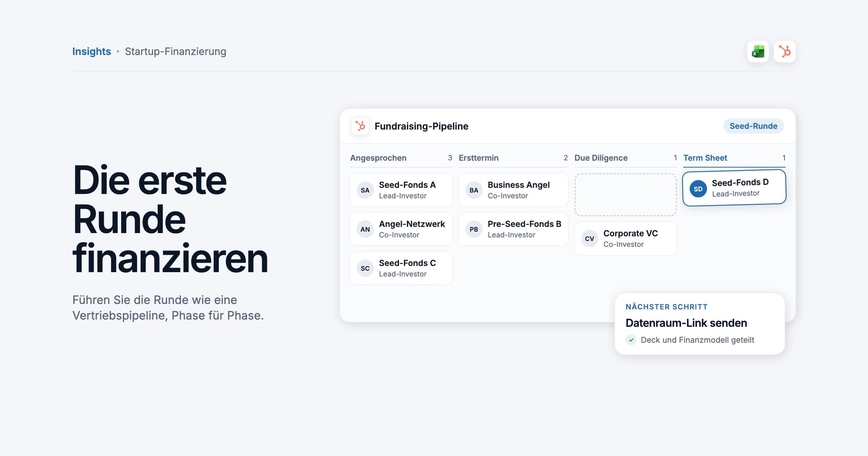Click the green checkmark beside Deck und Finanzmodell
Image resolution: width=868 pixels, height=456 pixels.
click(x=631, y=340)
